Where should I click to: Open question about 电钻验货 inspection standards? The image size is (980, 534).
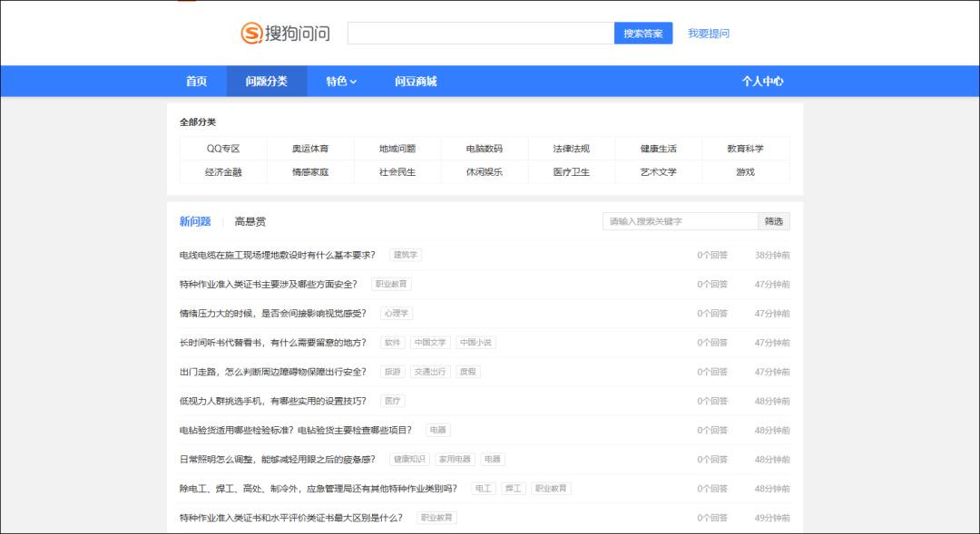pos(296,431)
